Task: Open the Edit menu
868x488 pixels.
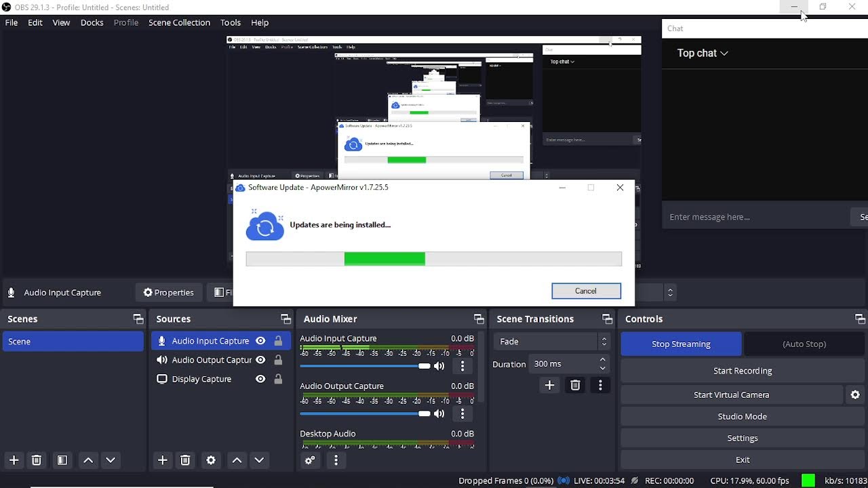Action: (x=35, y=22)
